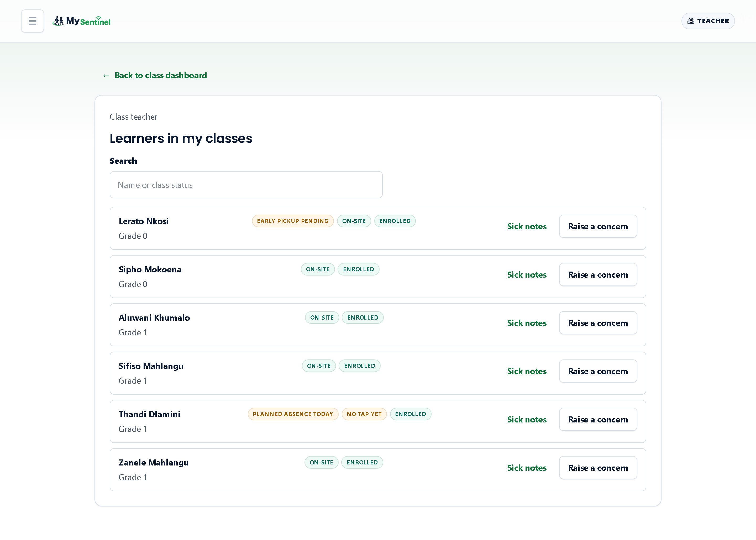Open Sick notes for Thandi Dlamini

tap(527, 420)
